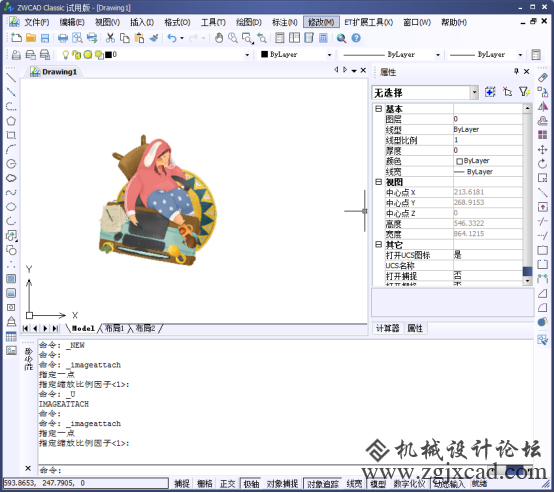Open the layer list dropdown
The width and height of the screenshot is (554, 493).
(x=247, y=55)
